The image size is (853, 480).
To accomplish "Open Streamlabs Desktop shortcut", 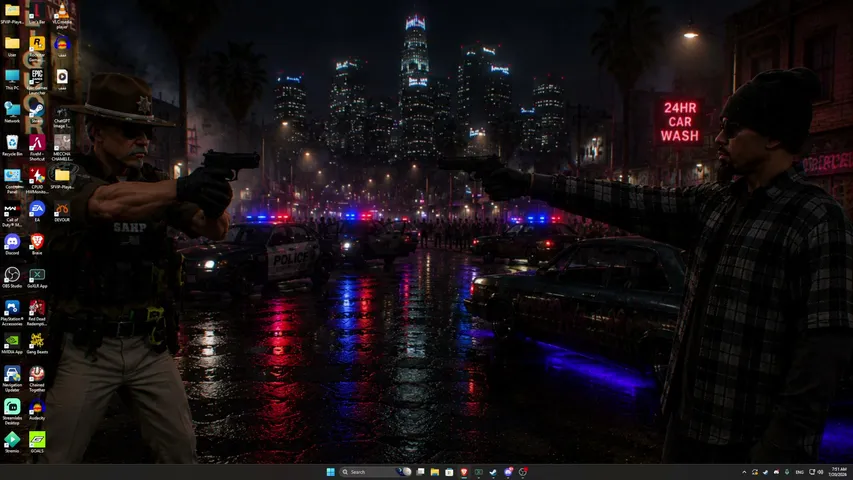I will click(x=12, y=413).
